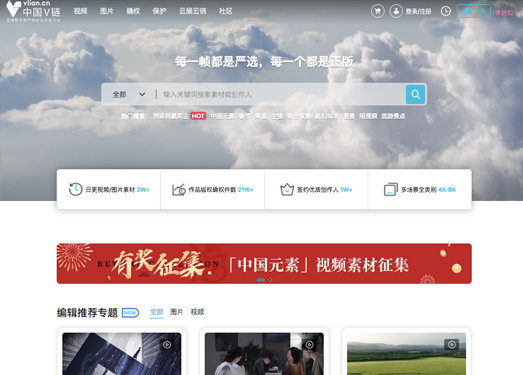523x375 pixels.
Task: Go to 保护 in the navigation
Action: click(159, 11)
